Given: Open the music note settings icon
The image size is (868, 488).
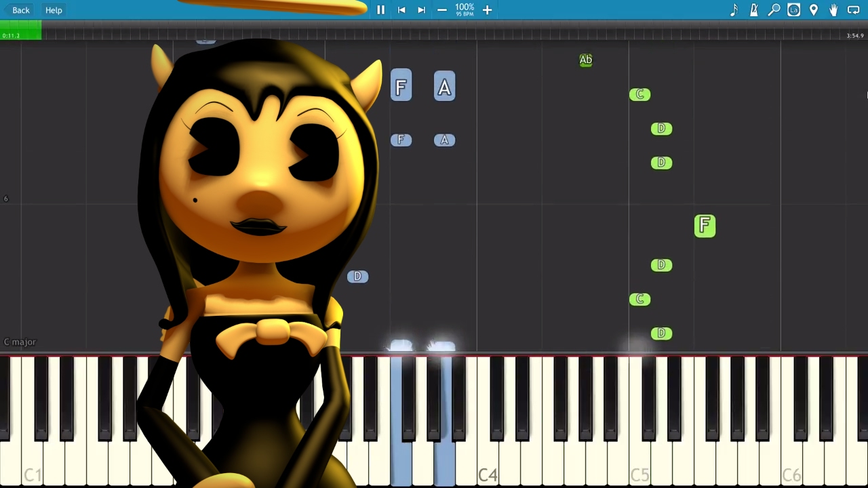Looking at the screenshot, I should click(734, 10).
